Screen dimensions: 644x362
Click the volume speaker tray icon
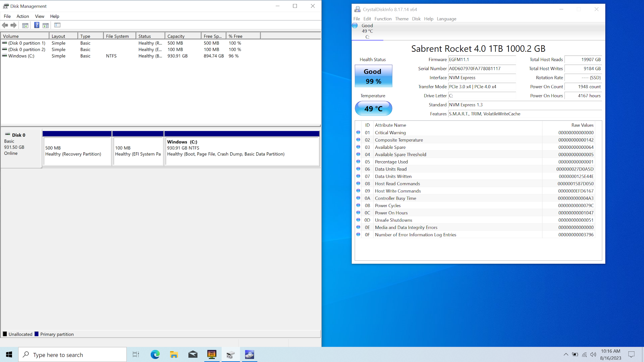pos(593,355)
